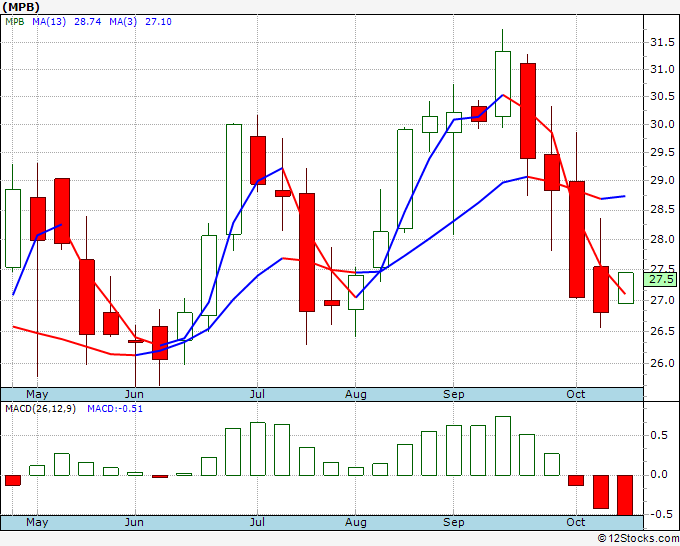Click the latest green candlestick near 27.5

point(626,288)
